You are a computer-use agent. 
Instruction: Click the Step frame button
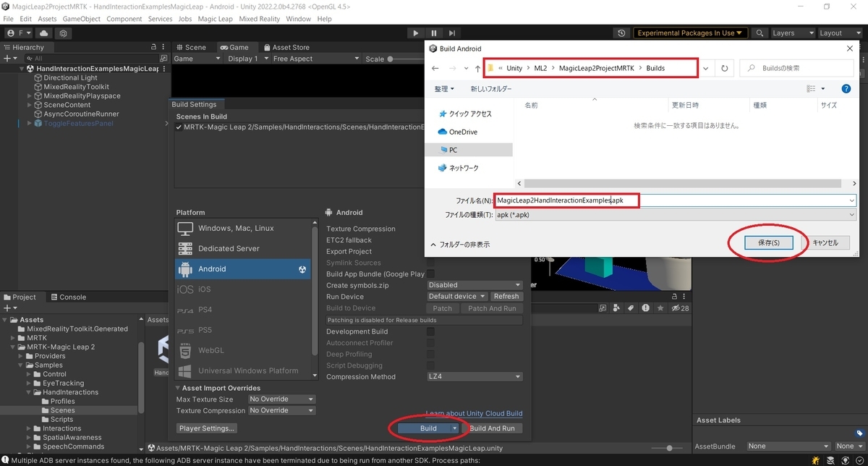tap(452, 33)
